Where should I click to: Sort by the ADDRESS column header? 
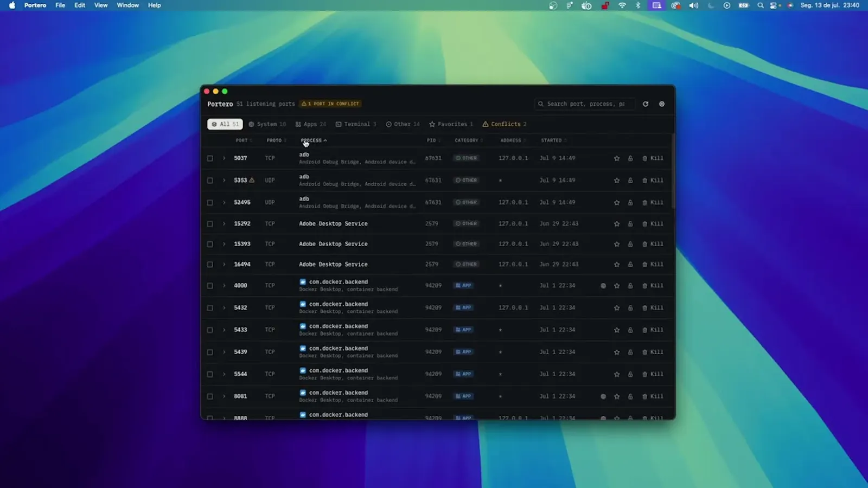coord(513,140)
